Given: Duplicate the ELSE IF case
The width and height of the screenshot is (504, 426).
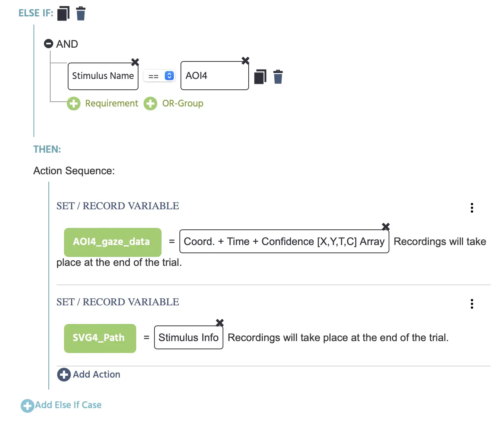Looking at the screenshot, I should tap(63, 13).
